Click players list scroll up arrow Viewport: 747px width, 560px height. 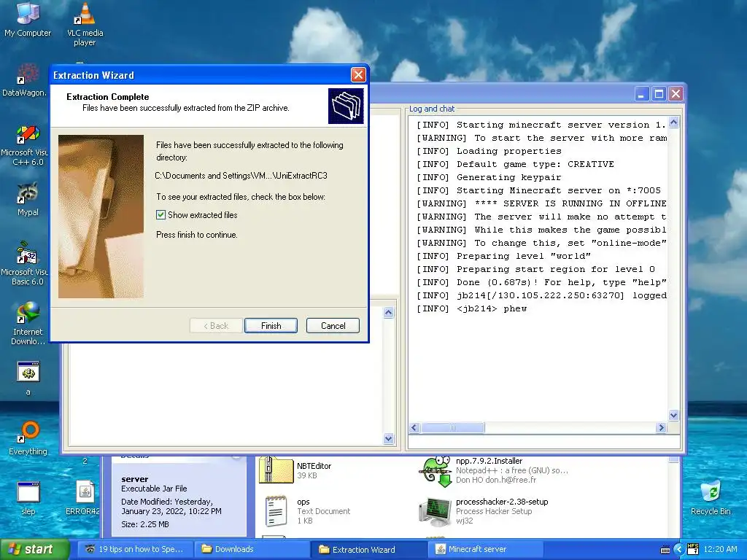pos(389,313)
